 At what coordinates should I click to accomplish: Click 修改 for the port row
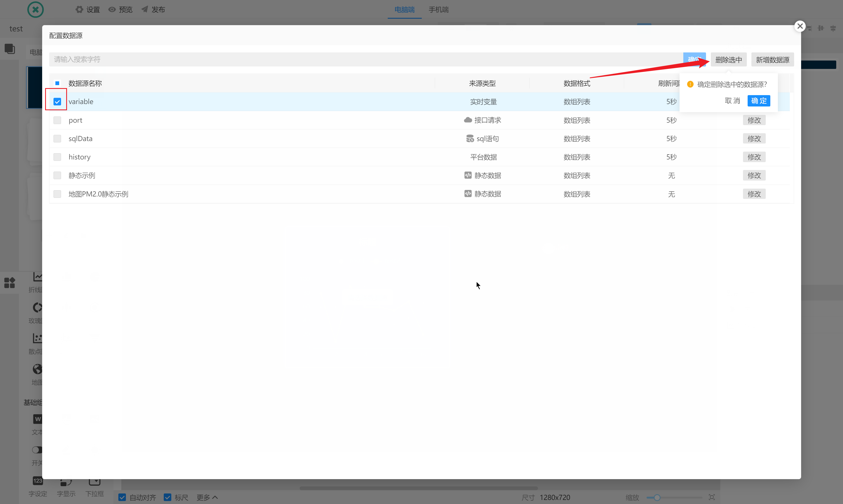[754, 120]
